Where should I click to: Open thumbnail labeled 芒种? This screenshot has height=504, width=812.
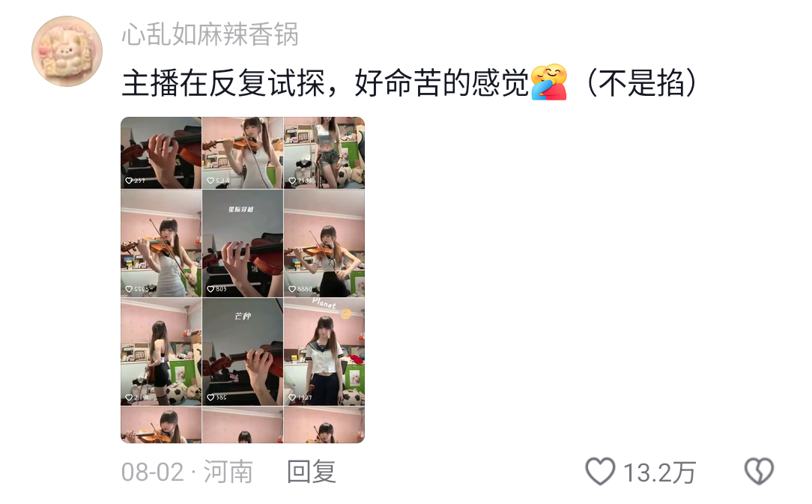[x=243, y=352]
